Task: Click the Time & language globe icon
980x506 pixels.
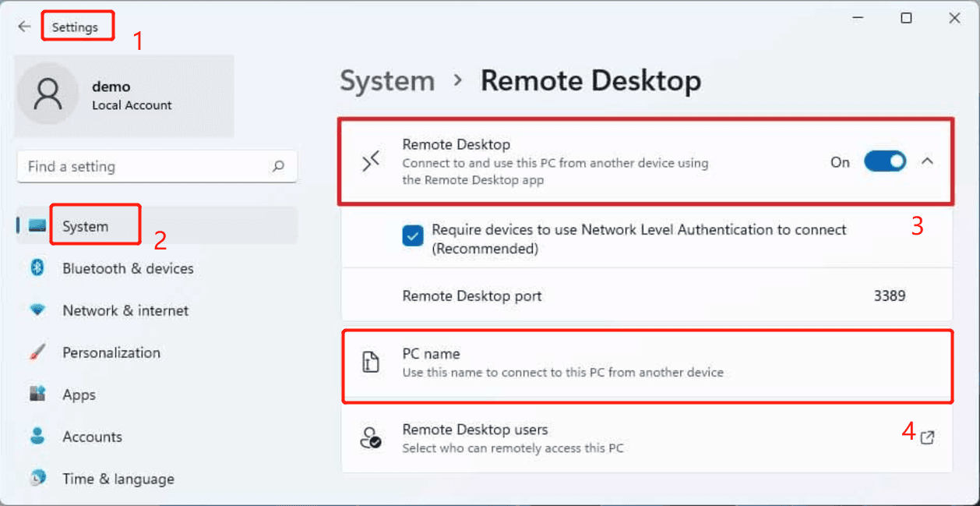Action: [37, 478]
